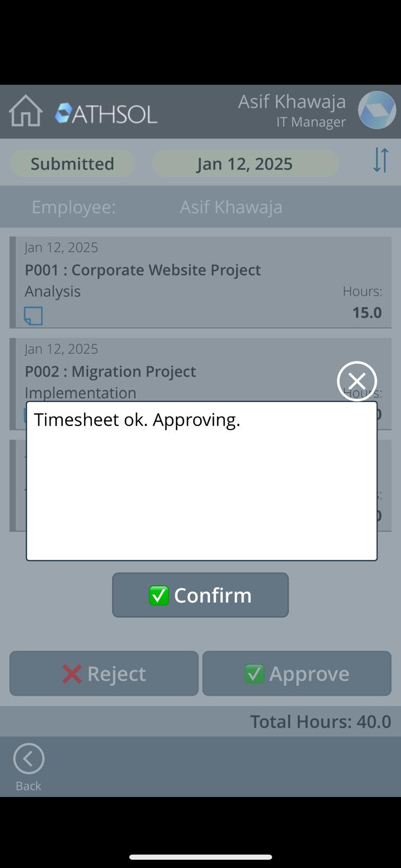Tap the Employee name Asif Khawaja field
This screenshot has width=401, height=868.
(231, 207)
